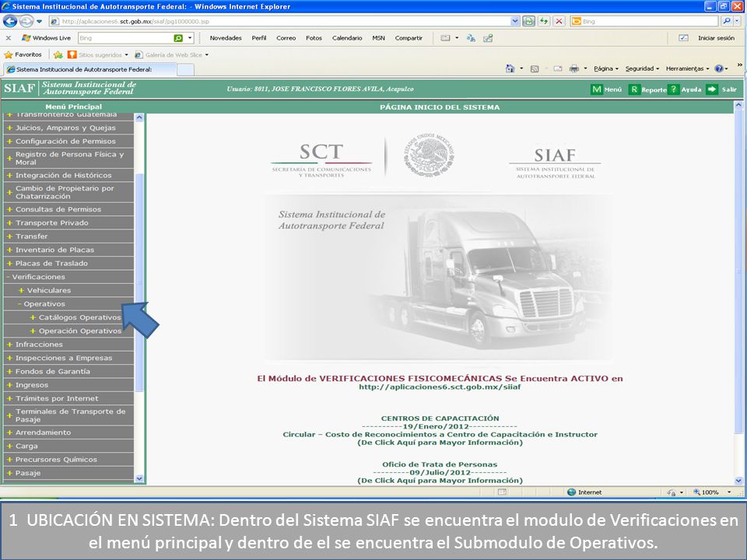Click the Bing search box at top right
Image resolution: width=747 pixels, height=560 pixels.
644,22
